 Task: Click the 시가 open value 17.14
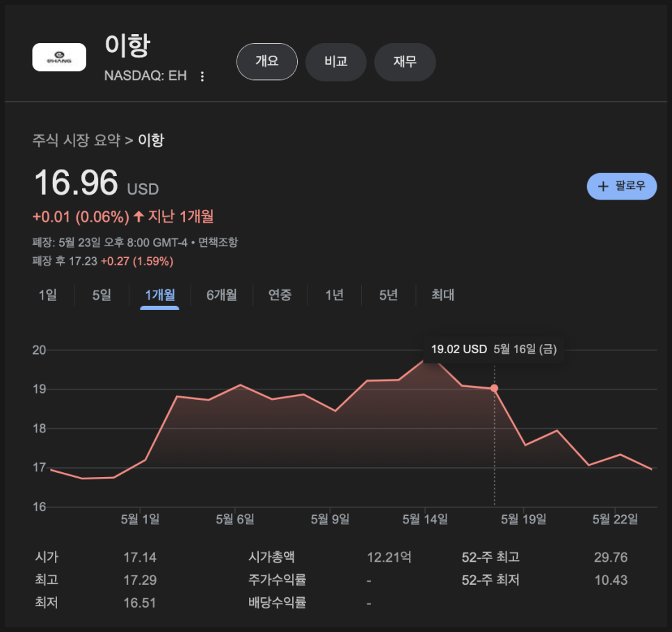[140, 558]
